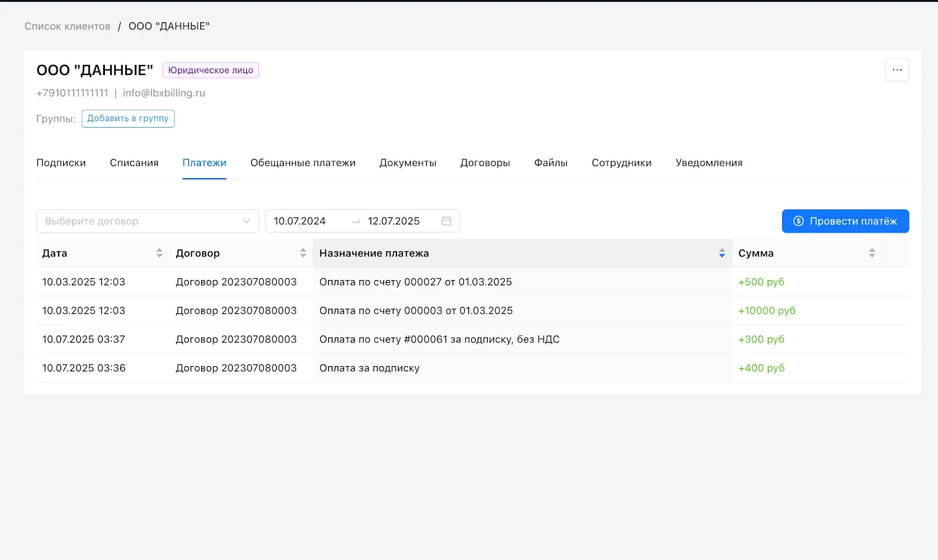Click Добавить в группу button
Viewport: 938px width, 560px height.
128,118
